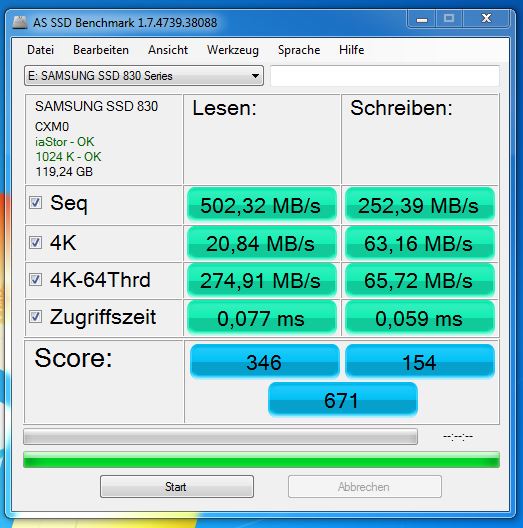This screenshot has height=528, width=523.
Task: Minimize the AS SSD Benchmark window
Action: point(422,19)
